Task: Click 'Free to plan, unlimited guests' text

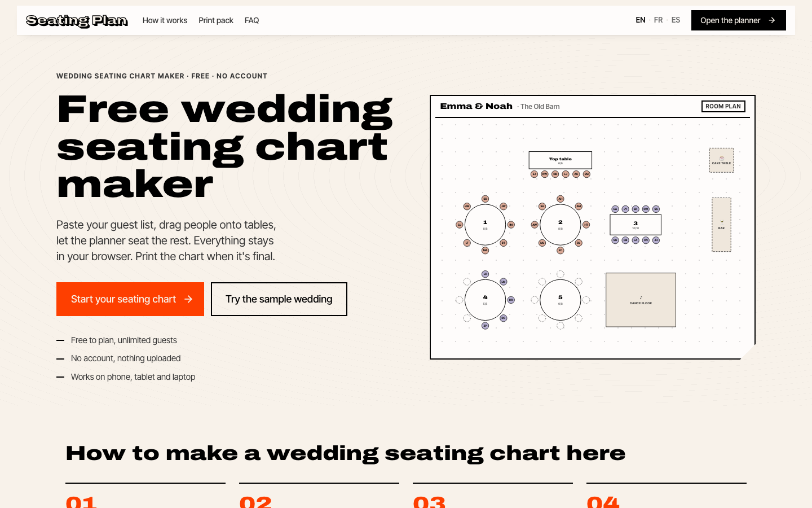Action: click(124, 340)
